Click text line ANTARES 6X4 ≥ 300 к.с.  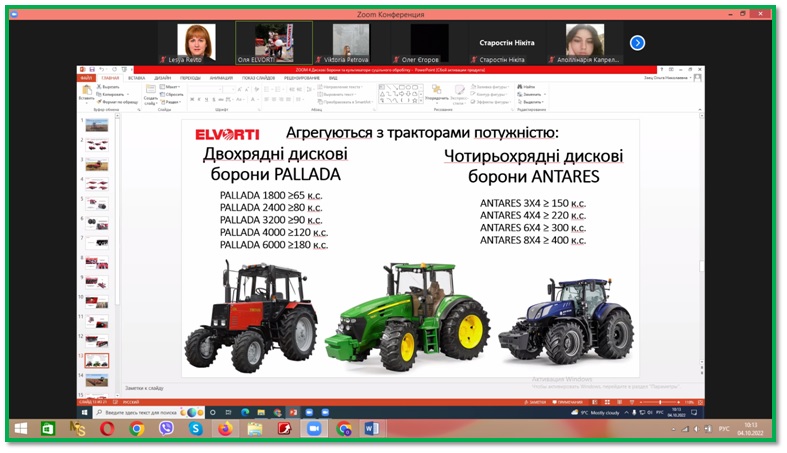[533, 228]
